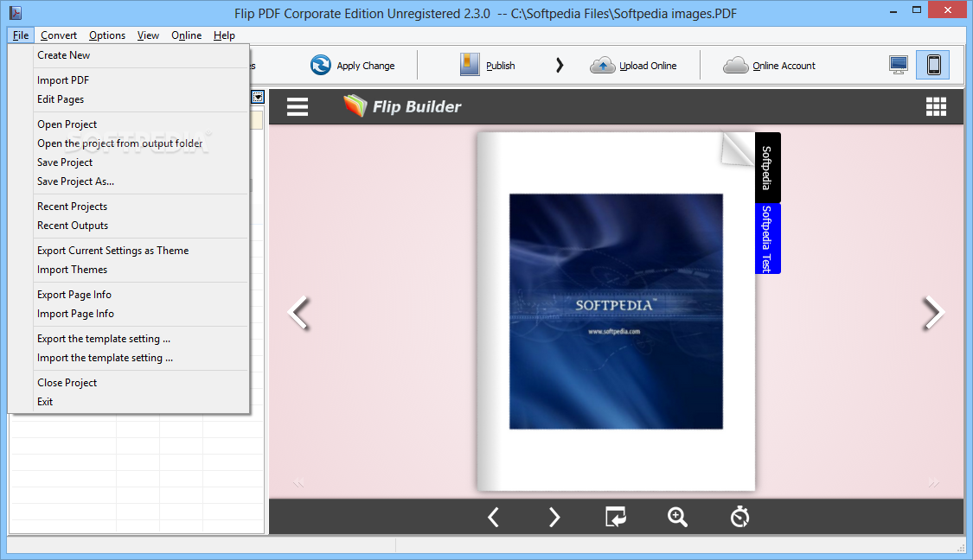The image size is (973, 560).
Task: Flip to previous page with large left arrow
Action: [299, 313]
